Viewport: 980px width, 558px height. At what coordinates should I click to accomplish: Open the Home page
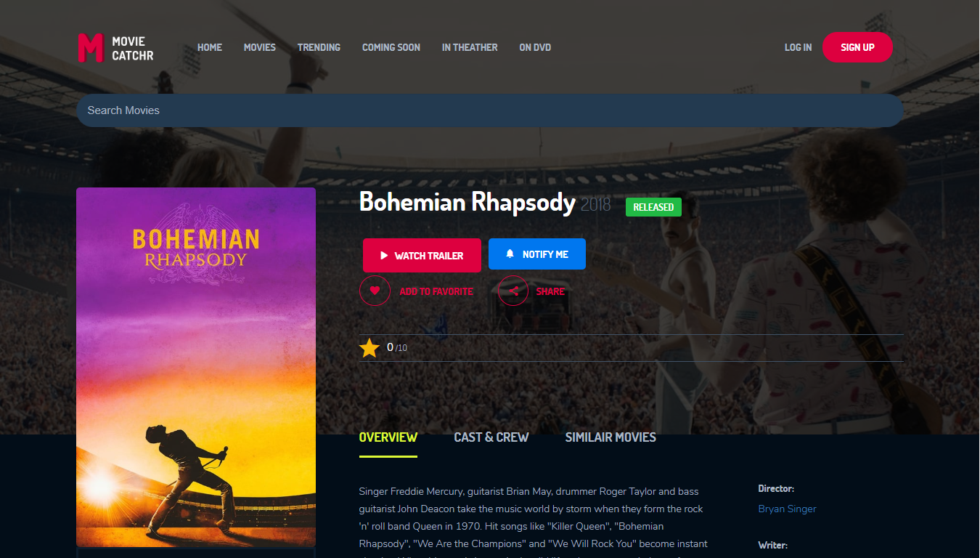[x=210, y=47]
